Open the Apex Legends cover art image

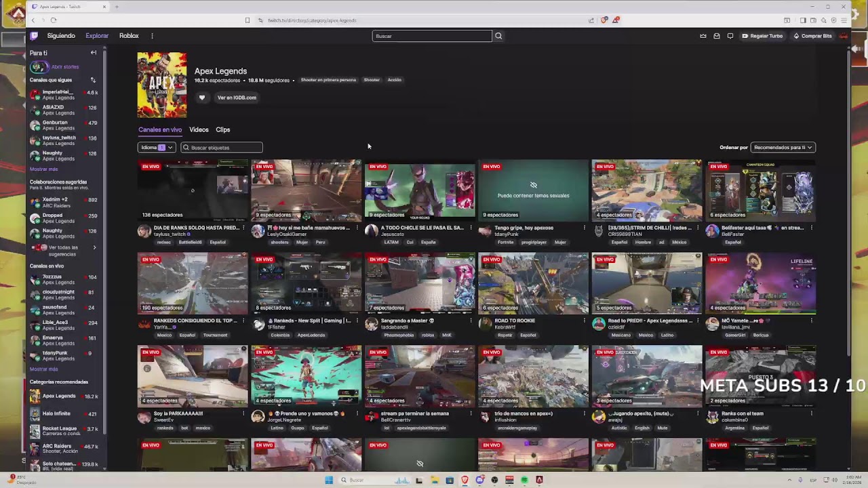[x=162, y=85]
